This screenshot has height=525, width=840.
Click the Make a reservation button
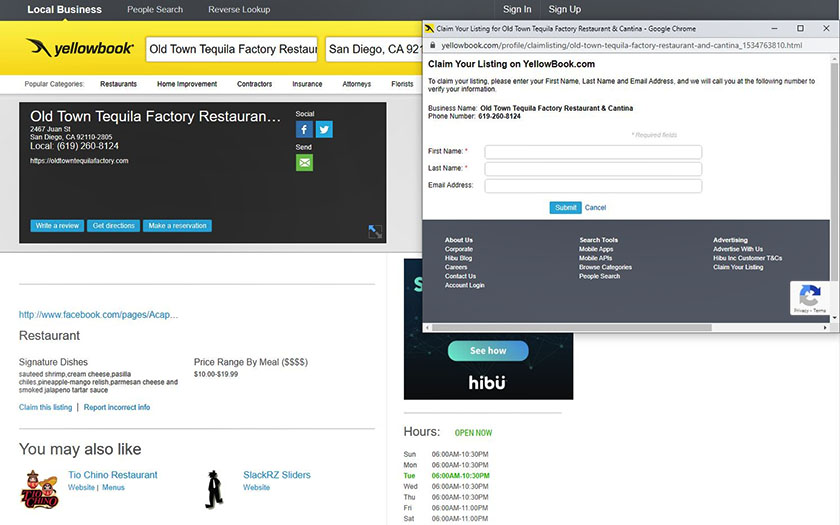tap(177, 226)
